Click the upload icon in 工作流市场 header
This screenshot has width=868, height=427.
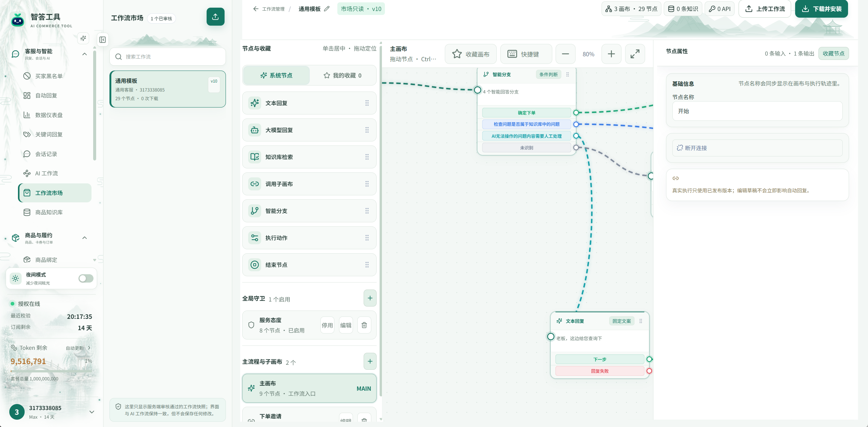[x=215, y=17]
